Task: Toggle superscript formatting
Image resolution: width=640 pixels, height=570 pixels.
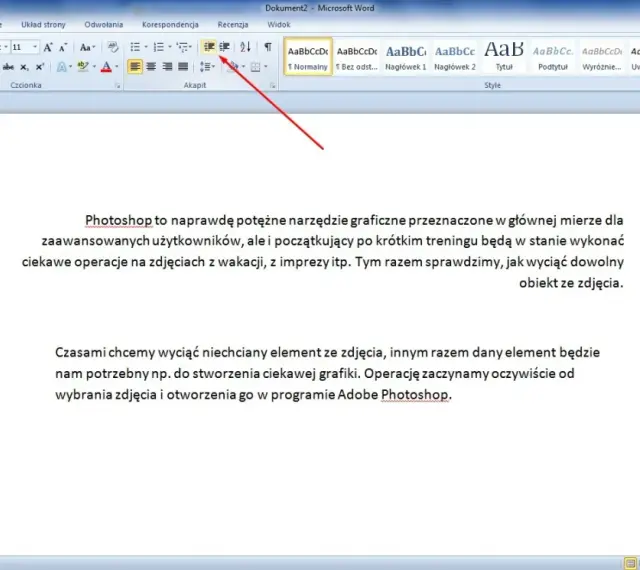Action: click(40, 67)
